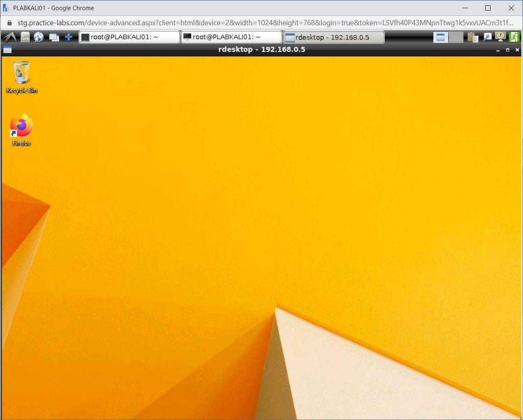Launch the web browser globe icon
The width and height of the screenshot is (523, 420).
click(x=39, y=37)
